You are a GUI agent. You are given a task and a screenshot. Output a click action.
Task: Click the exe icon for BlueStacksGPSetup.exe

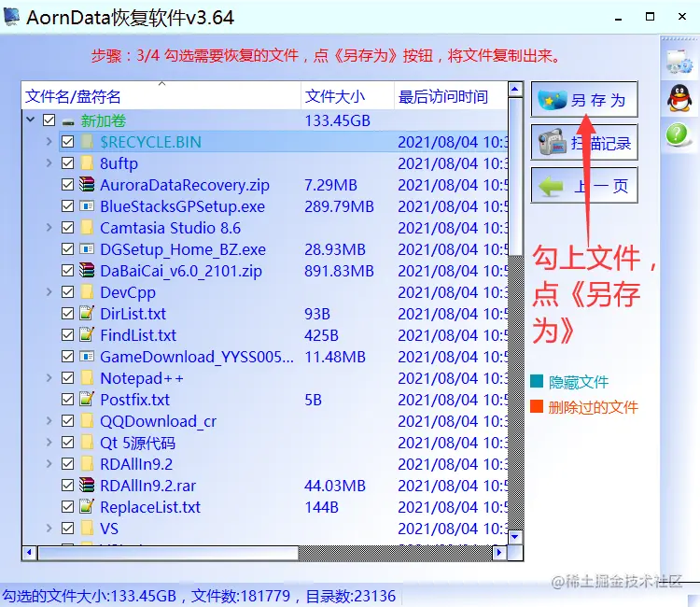click(x=87, y=205)
